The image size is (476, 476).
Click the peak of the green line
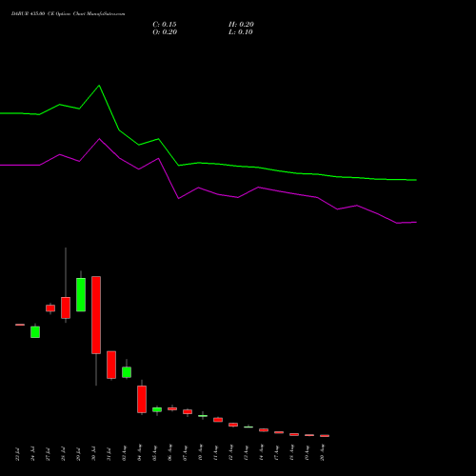(99, 86)
